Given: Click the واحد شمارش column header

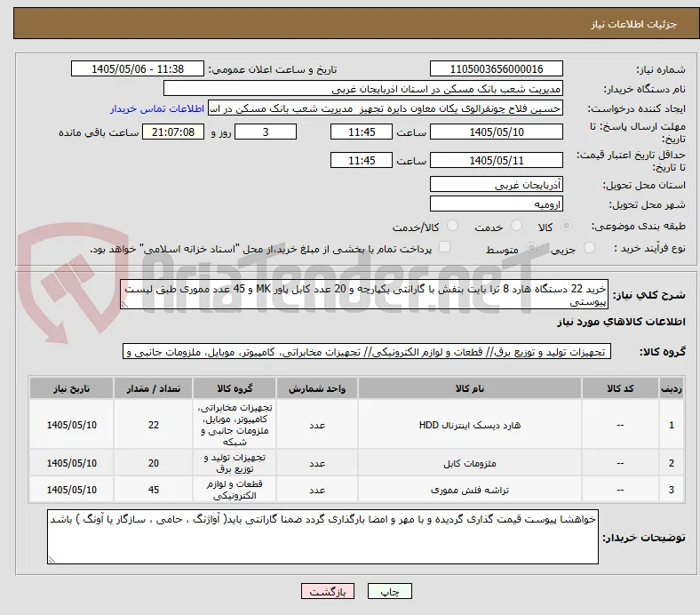Looking at the screenshot, I should coord(317,388).
